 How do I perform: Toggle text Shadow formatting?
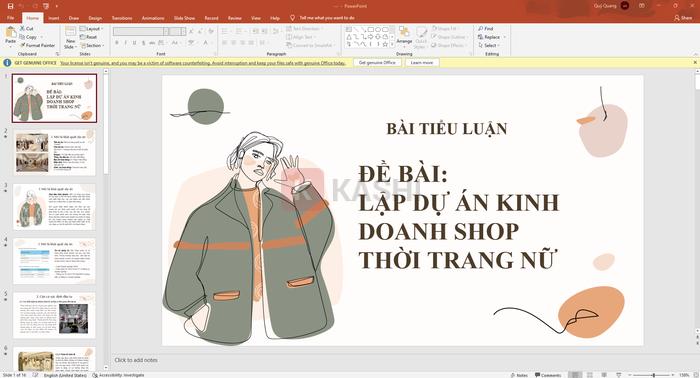pyautogui.click(x=143, y=43)
